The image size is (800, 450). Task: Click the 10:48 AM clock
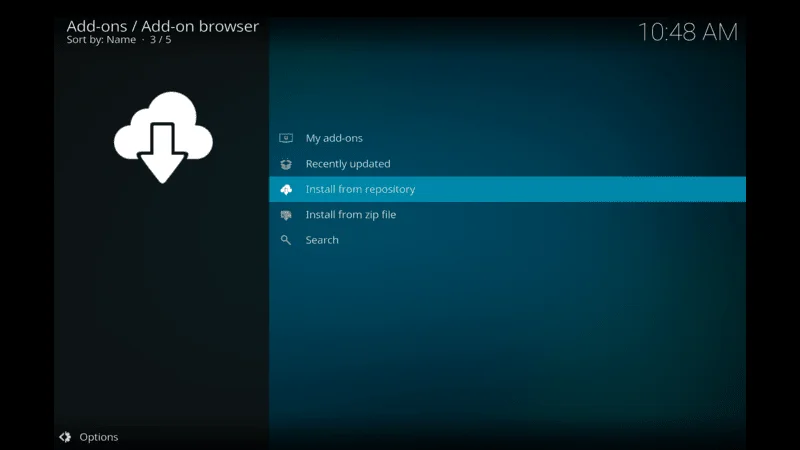688,32
